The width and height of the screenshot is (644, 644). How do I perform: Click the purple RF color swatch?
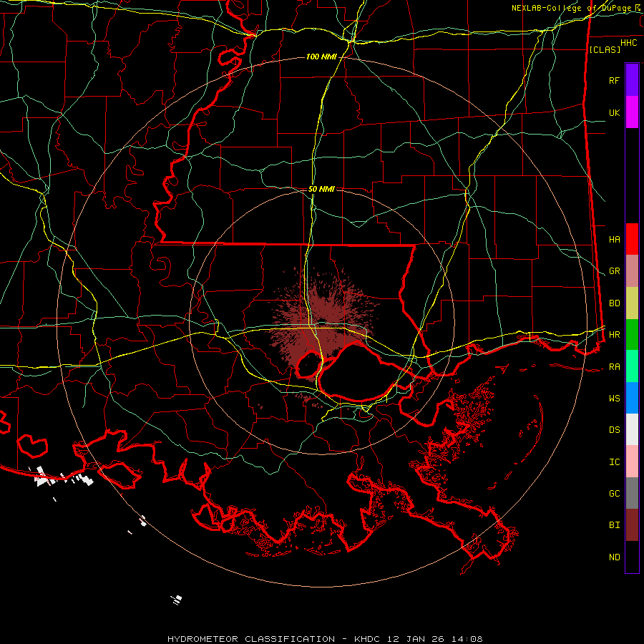pos(632,80)
